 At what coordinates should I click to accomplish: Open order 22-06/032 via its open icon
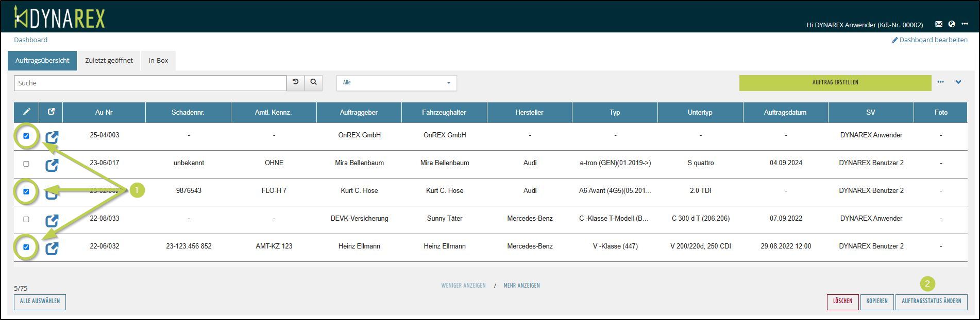[52, 248]
